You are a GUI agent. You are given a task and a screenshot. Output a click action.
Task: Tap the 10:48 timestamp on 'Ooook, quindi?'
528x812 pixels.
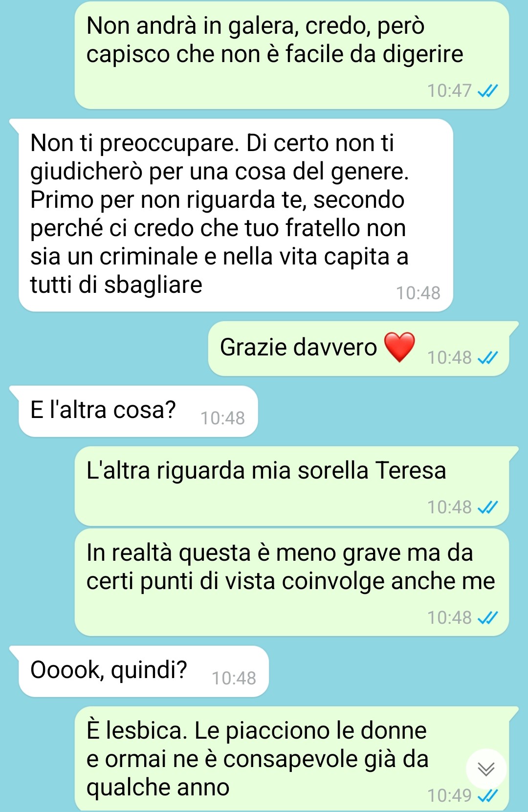pyautogui.click(x=234, y=678)
